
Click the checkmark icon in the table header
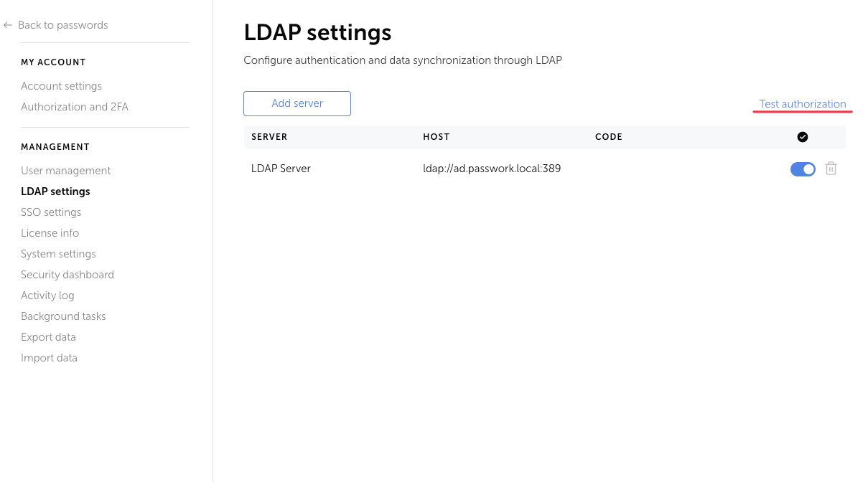[x=803, y=136]
